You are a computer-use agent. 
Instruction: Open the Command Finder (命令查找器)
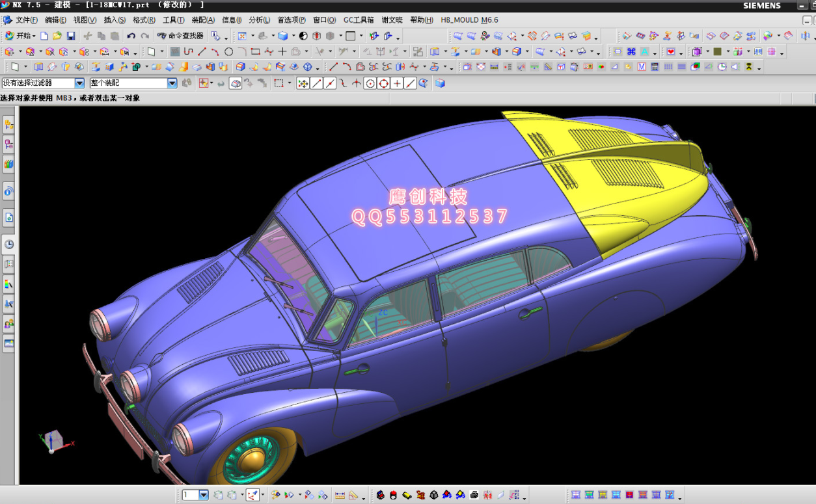click(180, 36)
